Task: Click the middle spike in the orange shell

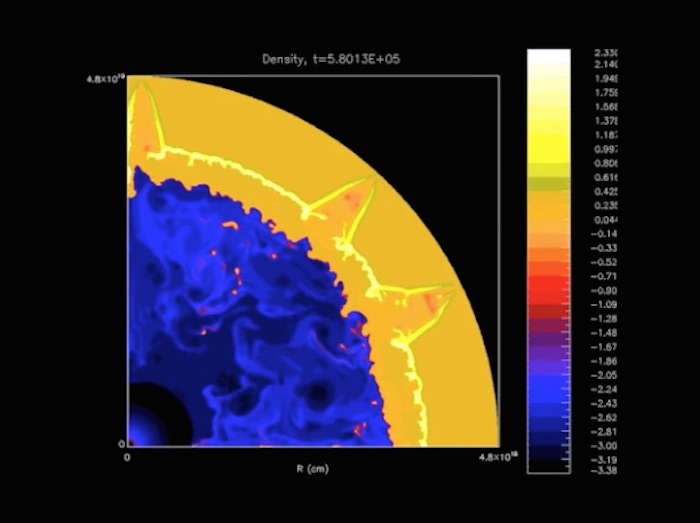Action: click(x=345, y=203)
